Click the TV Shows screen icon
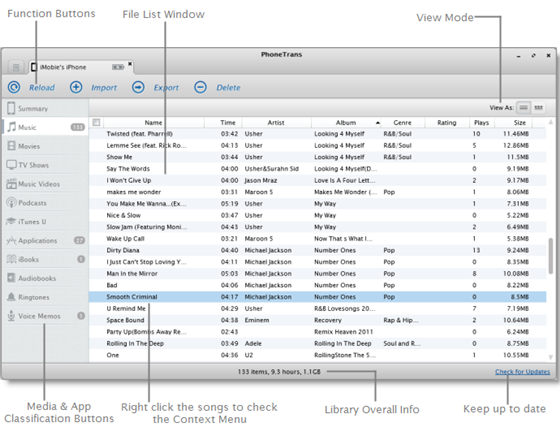The height and width of the screenshot is (435, 560). pos(11,165)
